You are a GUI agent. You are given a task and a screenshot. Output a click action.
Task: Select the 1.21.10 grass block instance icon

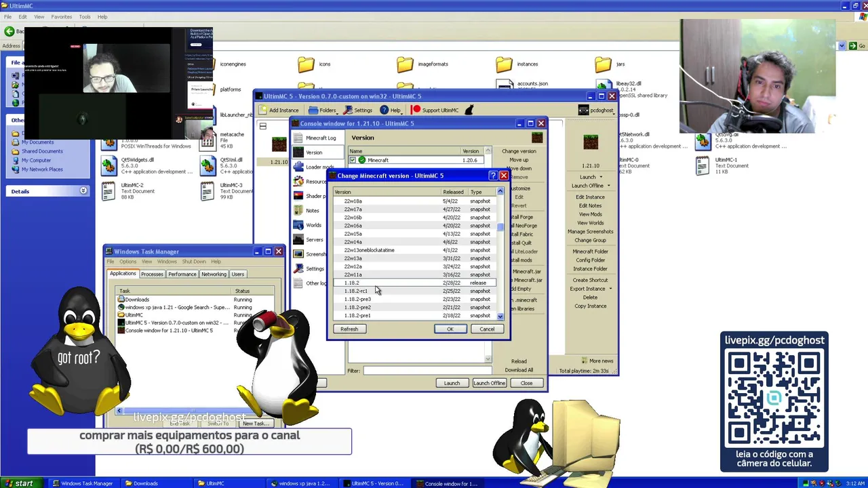[279, 144]
